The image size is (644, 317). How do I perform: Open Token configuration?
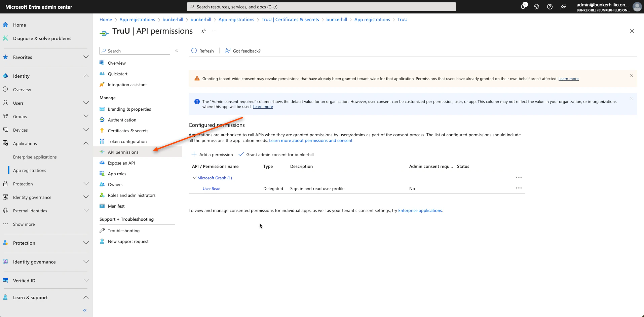point(127,142)
